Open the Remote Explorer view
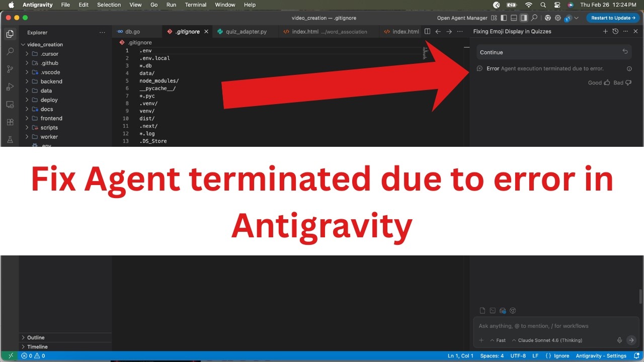The image size is (644, 362). pos(10,104)
